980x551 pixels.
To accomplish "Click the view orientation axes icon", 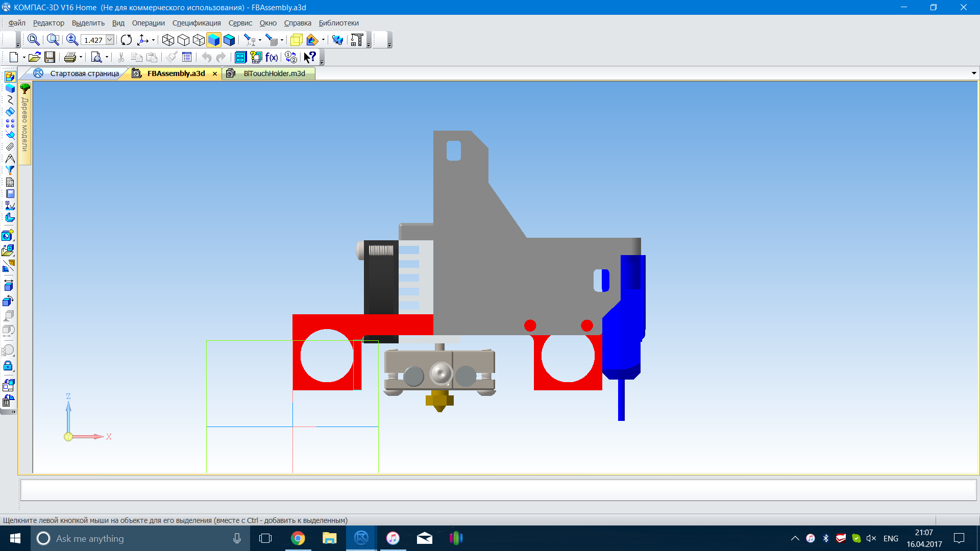I will [143, 40].
